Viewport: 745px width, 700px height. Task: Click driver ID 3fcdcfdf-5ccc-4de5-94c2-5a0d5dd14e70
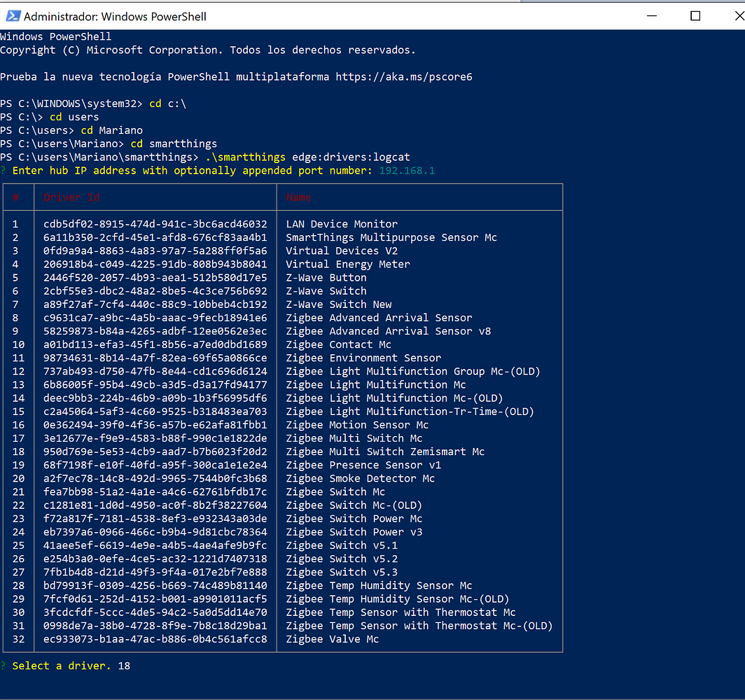[155, 612]
